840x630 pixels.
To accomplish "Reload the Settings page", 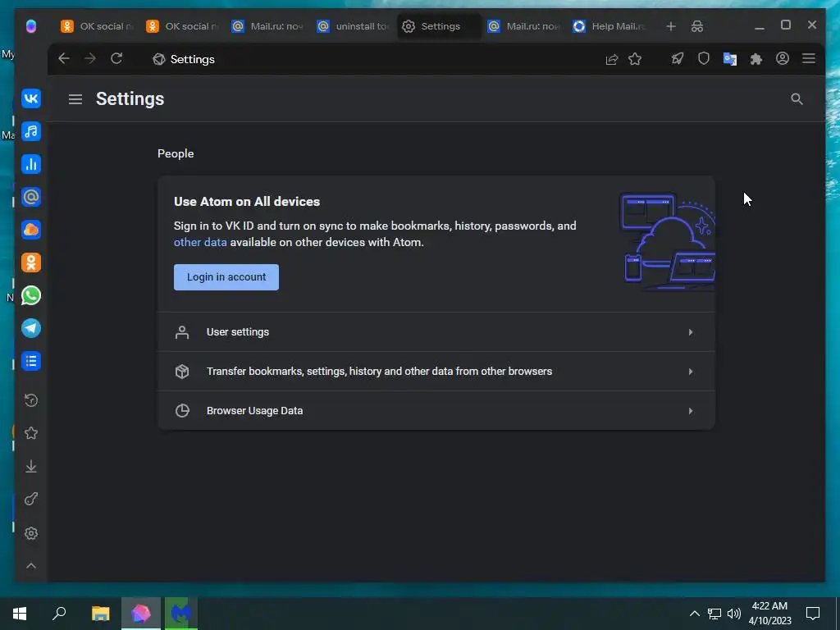I will (x=116, y=58).
